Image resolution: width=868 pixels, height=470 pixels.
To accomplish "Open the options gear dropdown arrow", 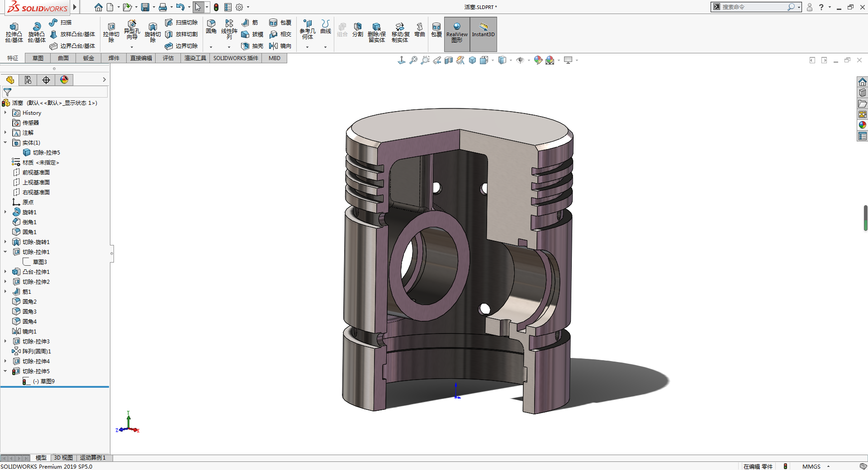I will coord(248,7).
